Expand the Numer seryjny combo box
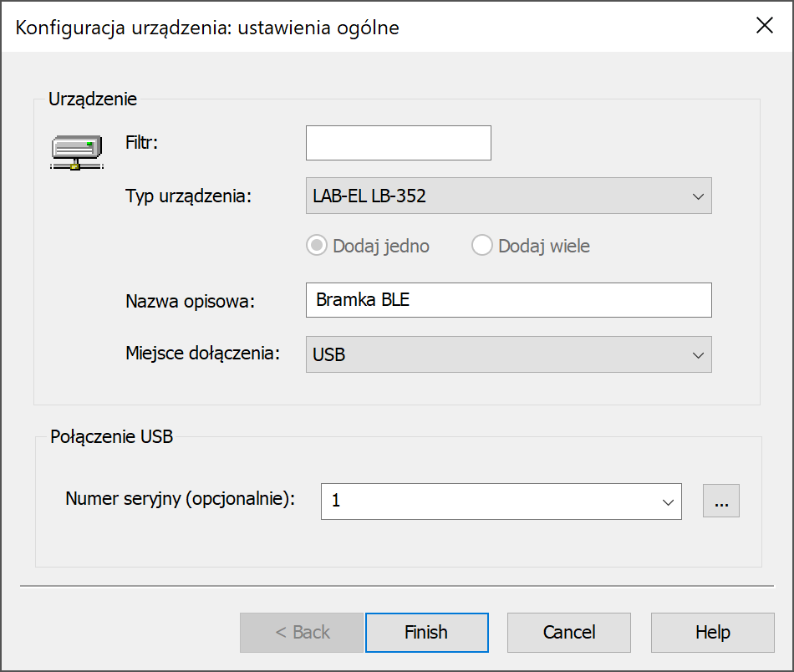This screenshot has width=794, height=672. pos(668,501)
